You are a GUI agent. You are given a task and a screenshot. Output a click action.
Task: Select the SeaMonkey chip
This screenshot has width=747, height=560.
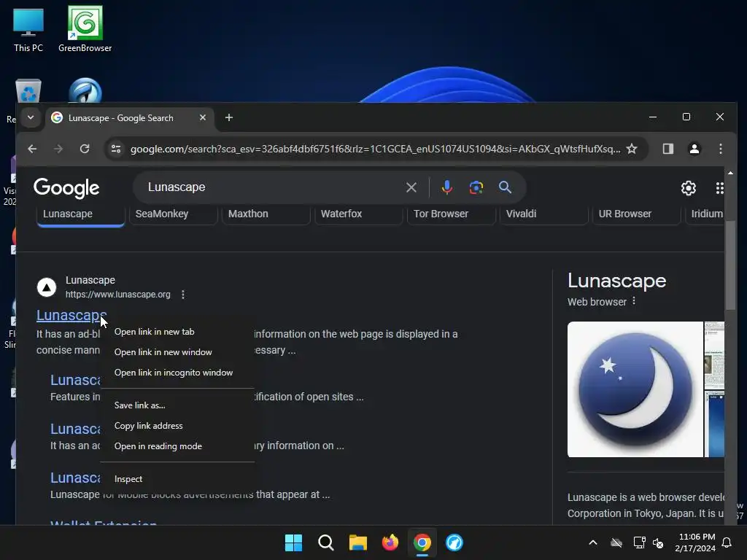pos(173,214)
